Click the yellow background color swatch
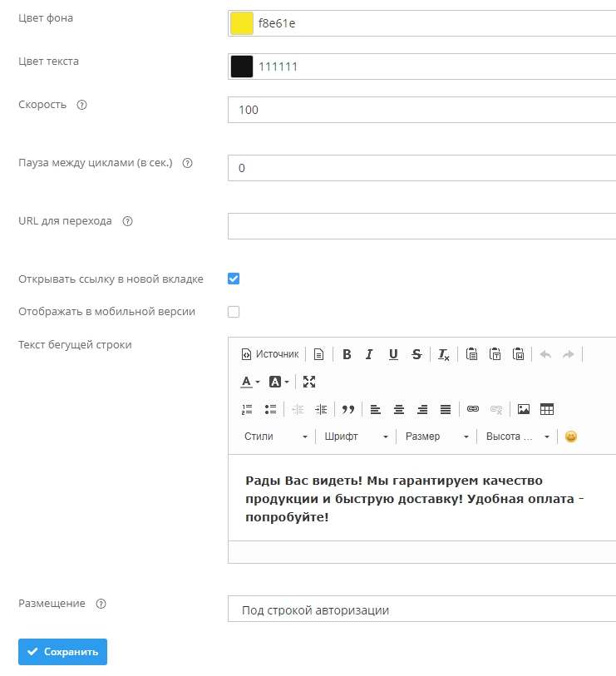Screen dimensions: 616x676 pos(241,23)
